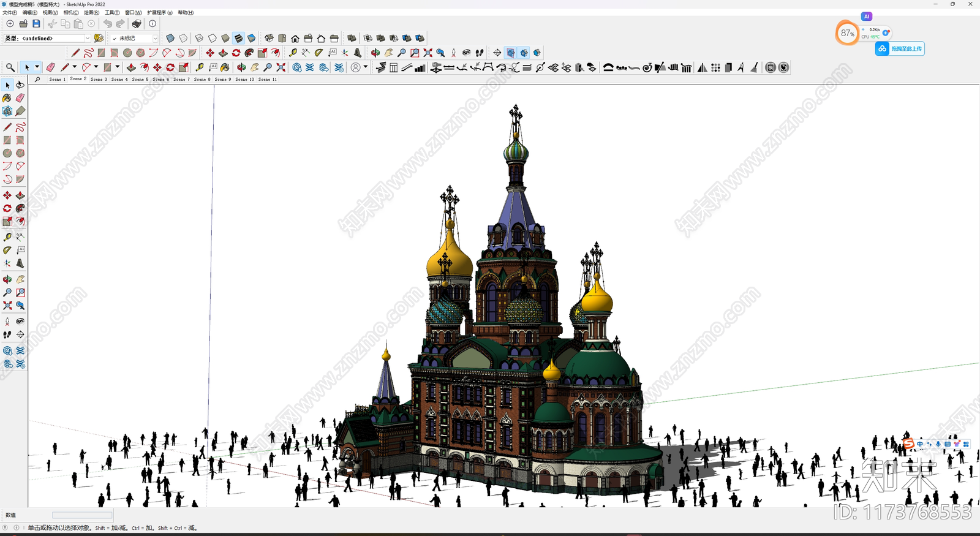Click the dotted grid array plugin icon
This screenshot has width=980, height=536.
pos(715,67)
